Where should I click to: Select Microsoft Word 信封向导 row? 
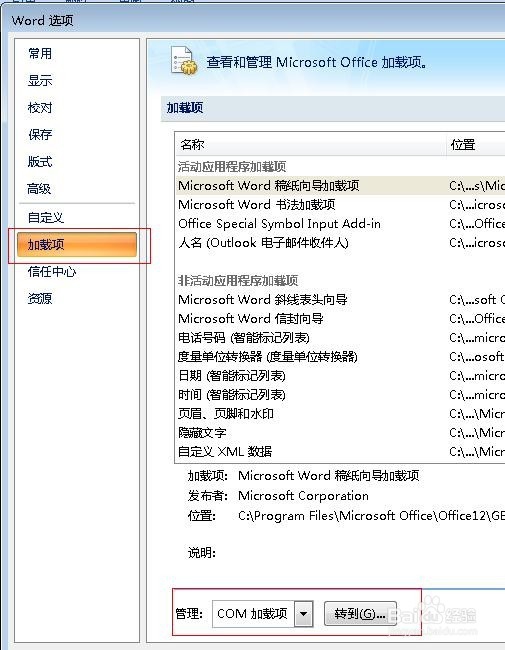click(340, 318)
